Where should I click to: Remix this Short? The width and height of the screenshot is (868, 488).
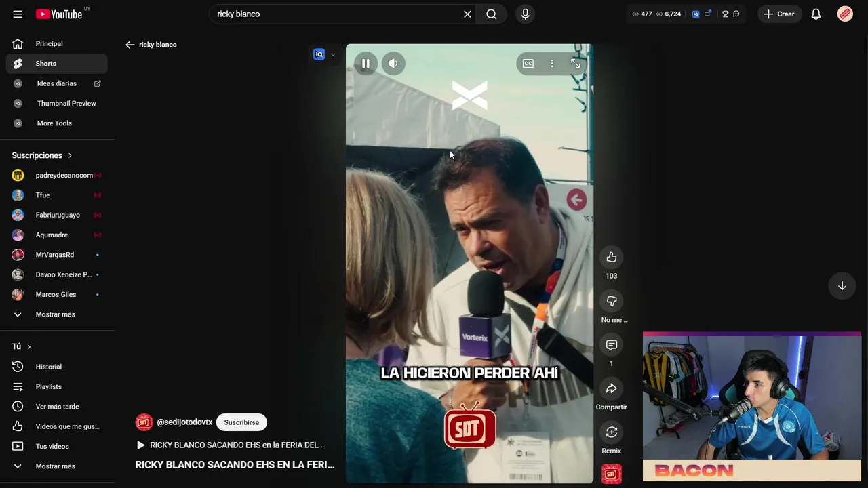click(611, 432)
